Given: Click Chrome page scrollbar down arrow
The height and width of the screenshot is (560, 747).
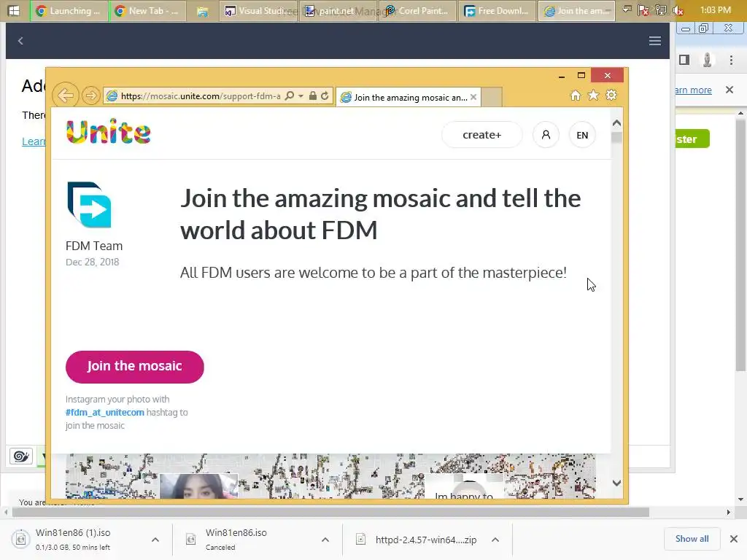Looking at the screenshot, I should point(740,499).
